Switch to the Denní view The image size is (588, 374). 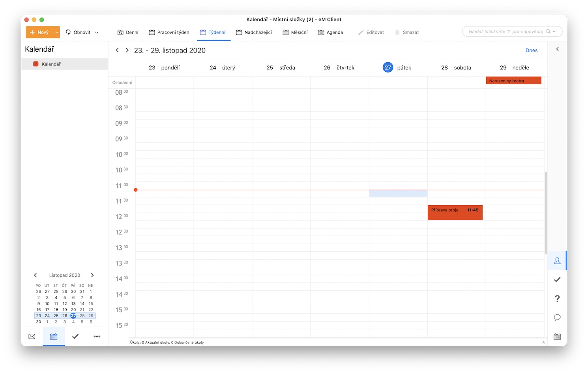point(128,32)
